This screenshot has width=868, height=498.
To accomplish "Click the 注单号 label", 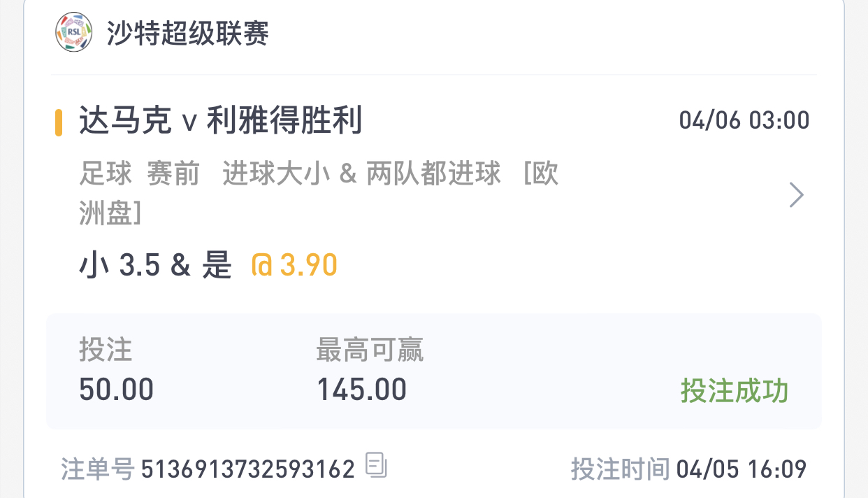I will coord(97,469).
